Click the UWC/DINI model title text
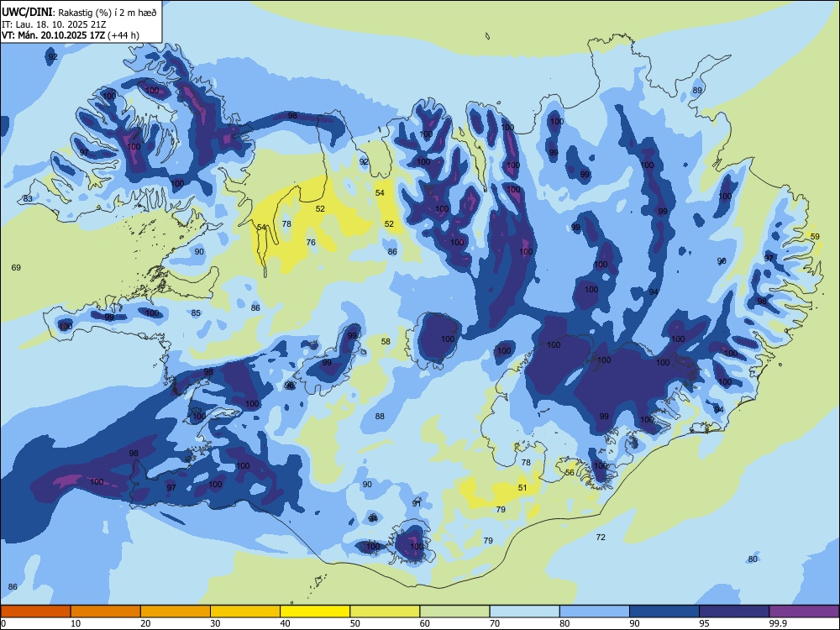The width and height of the screenshot is (840, 630). click(27, 12)
